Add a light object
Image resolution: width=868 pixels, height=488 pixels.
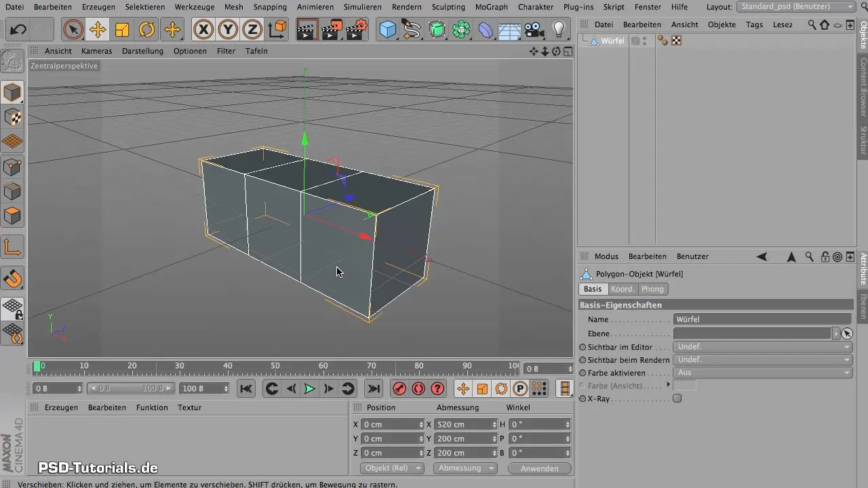click(559, 30)
